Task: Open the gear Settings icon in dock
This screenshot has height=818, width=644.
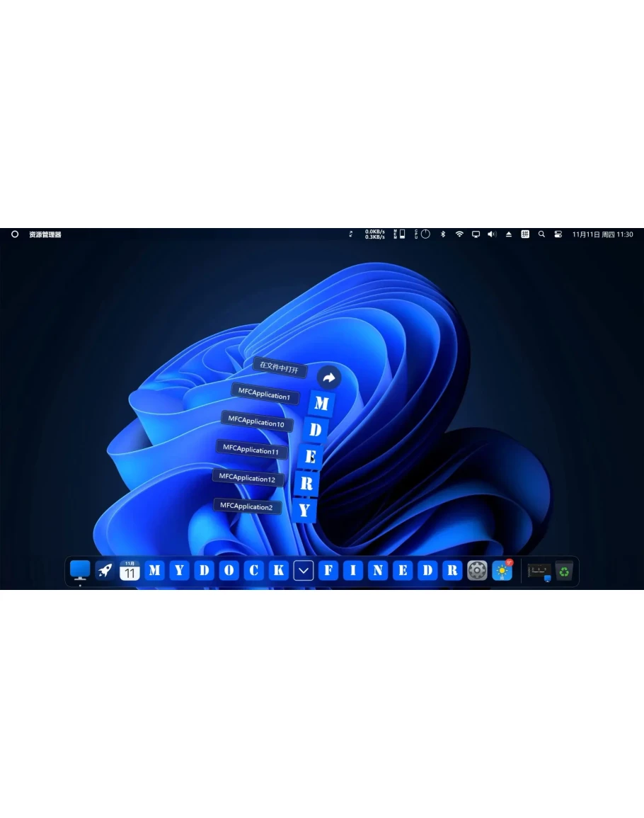Action: [477, 570]
